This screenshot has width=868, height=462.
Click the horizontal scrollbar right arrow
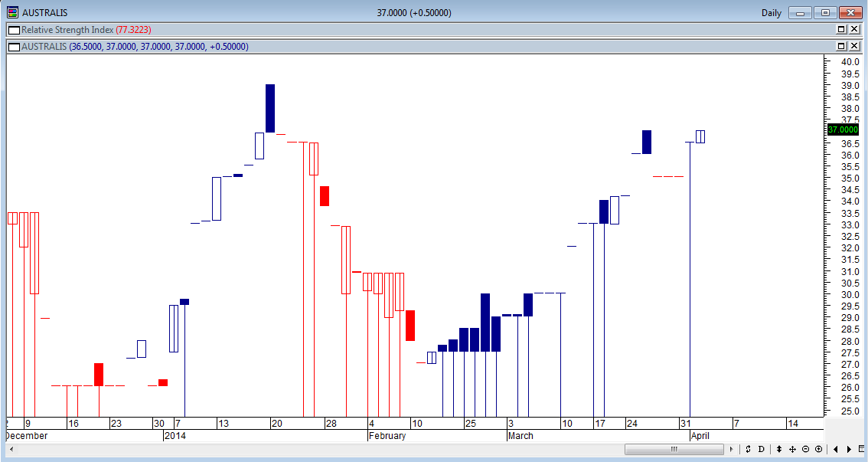coord(731,449)
